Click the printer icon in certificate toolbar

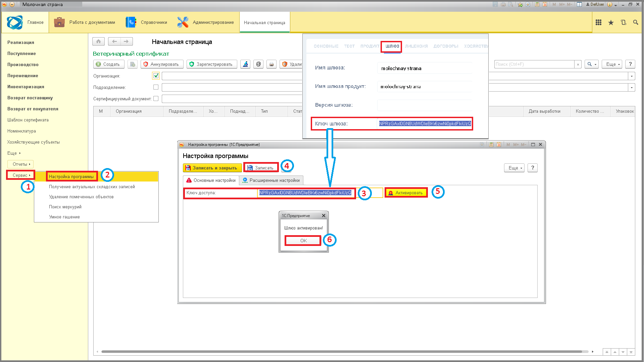(x=271, y=64)
